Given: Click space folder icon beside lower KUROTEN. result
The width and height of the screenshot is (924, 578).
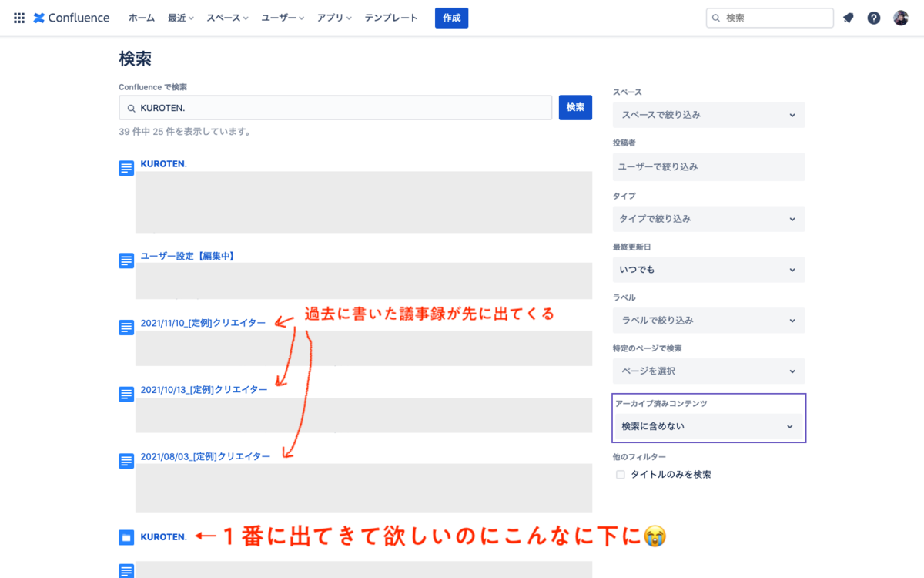Looking at the screenshot, I should (126, 537).
